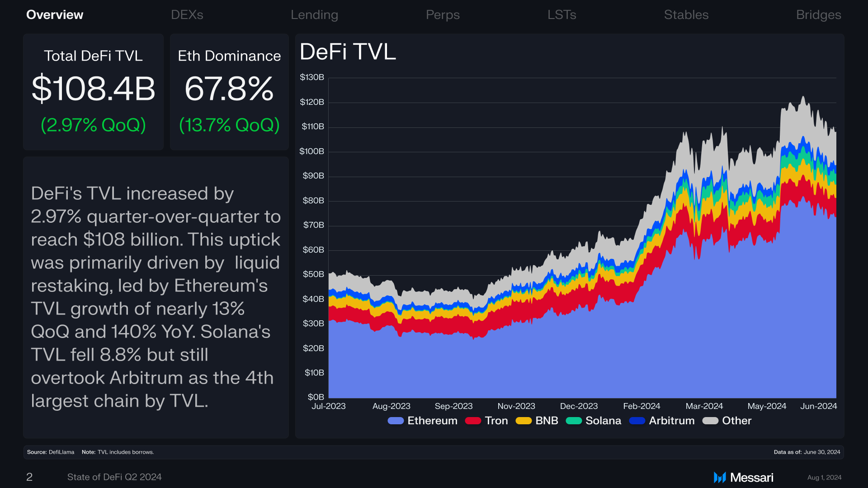Image resolution: width=868 pixels, height=488 pixels.
Task: Click the (2.97% QoQ) change figure
Action: pyautogui.click(x=94, y=125)
